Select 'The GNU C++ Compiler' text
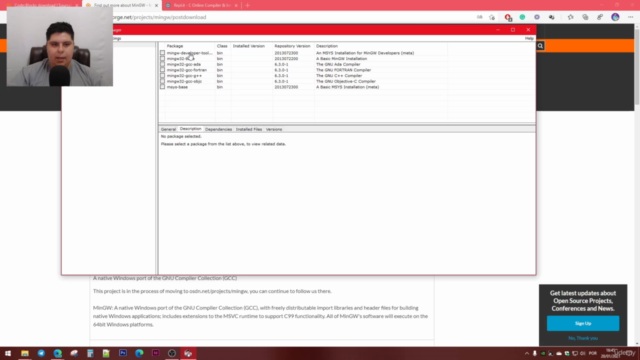The image size is (640, 360). point(339,76)
